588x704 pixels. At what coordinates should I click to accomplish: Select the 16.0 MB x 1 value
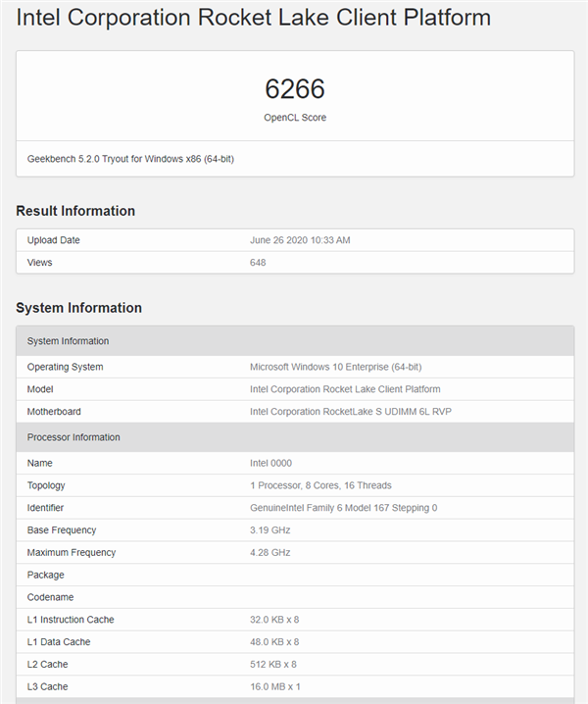(x=275, y=687)
